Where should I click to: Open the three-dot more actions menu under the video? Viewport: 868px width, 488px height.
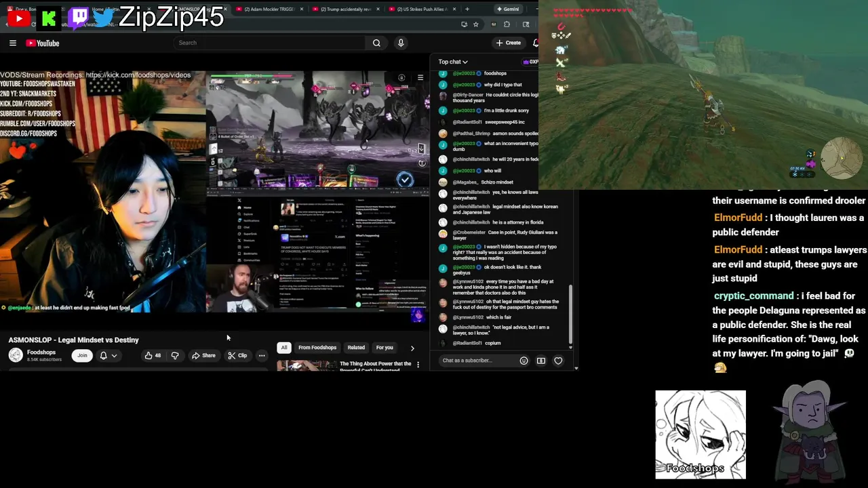[x=262, y=355]
